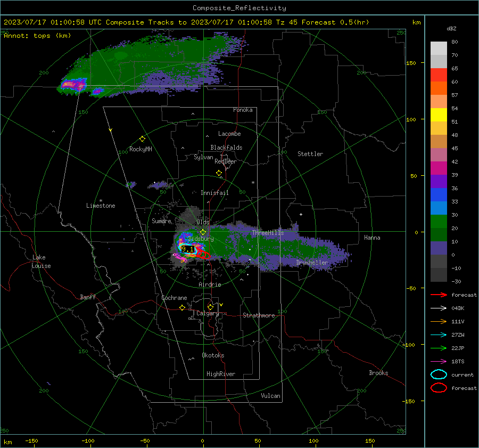This screenshot has width=479, height=448.
Task: Click the intense storm cell in northwest
Action: coord(73,84)
